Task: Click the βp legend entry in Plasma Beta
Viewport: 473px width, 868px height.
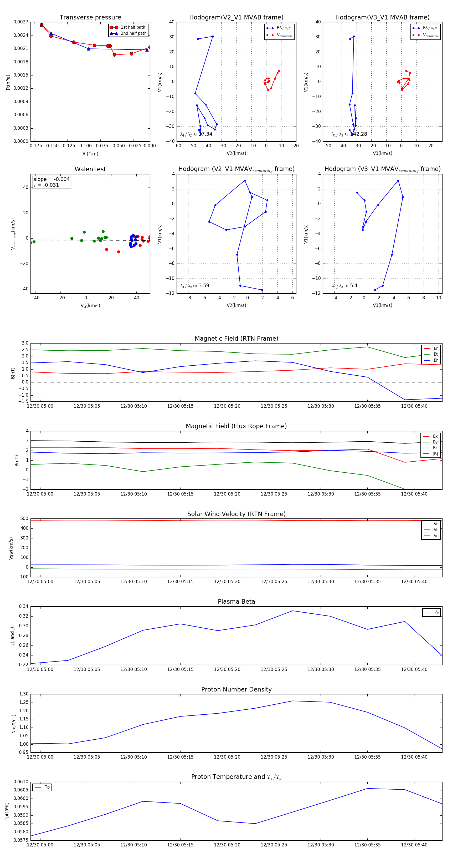Action: coord(431,612)
